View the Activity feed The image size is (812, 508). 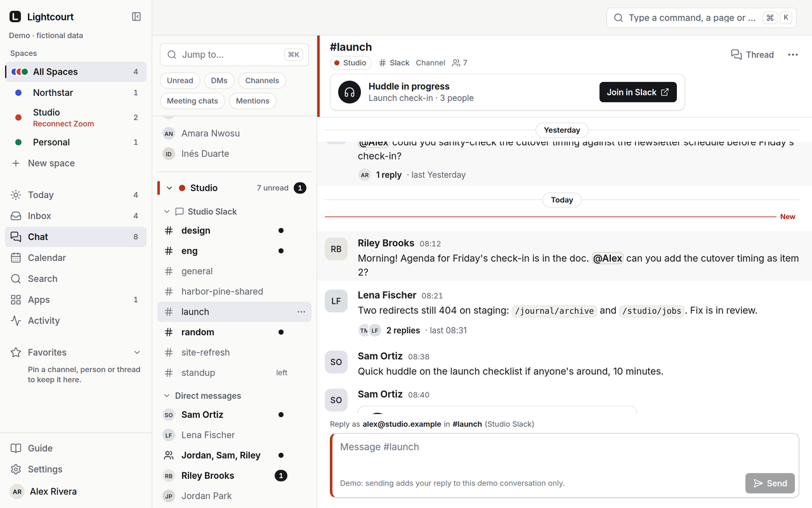(75, 321)
